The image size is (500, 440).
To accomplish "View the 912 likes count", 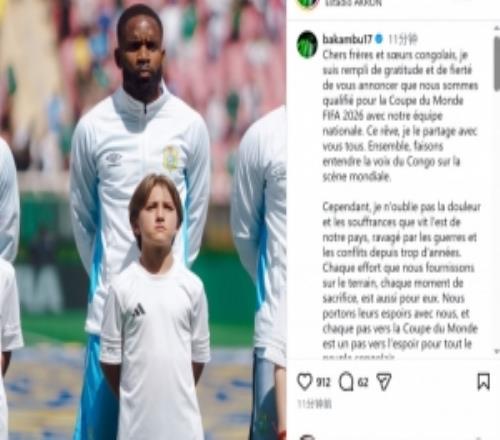I will (323, 382).
